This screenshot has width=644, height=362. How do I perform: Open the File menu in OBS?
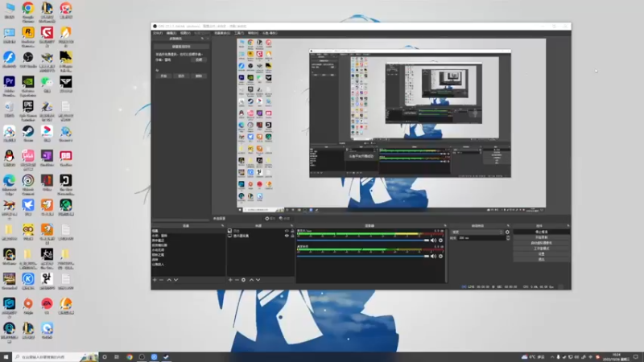[158, 33]
